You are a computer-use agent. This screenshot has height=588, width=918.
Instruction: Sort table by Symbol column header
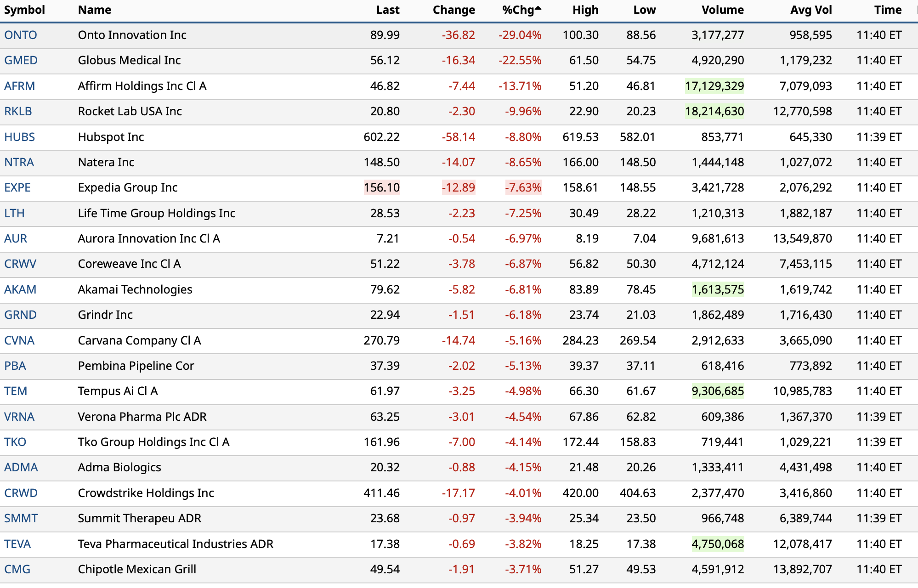pos(24,10)
